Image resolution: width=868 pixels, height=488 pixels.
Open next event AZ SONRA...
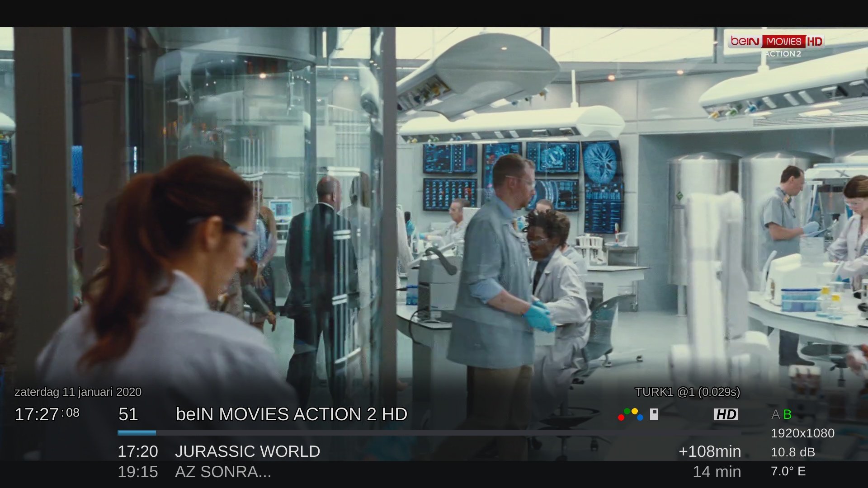pos(223,472)
